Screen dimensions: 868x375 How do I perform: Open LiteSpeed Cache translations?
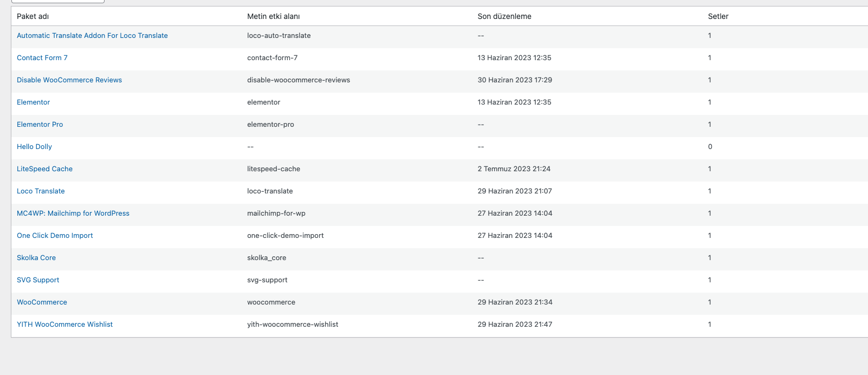pyautogui.click(x=44, y=169)
